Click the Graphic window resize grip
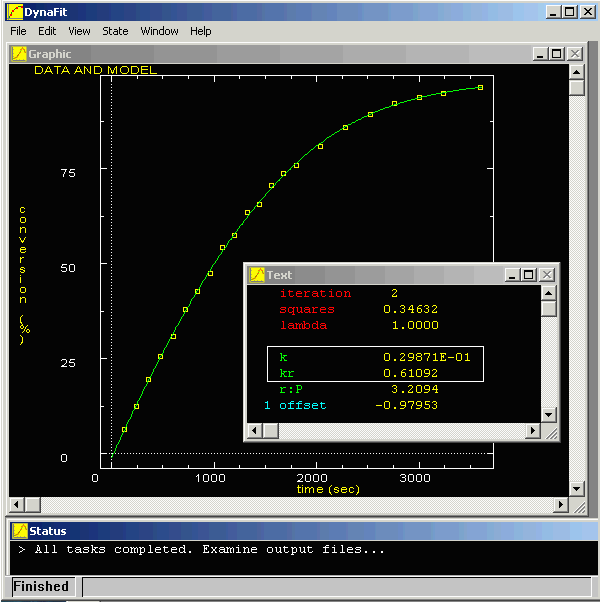The image size is (600, 602). click(578, 506)
